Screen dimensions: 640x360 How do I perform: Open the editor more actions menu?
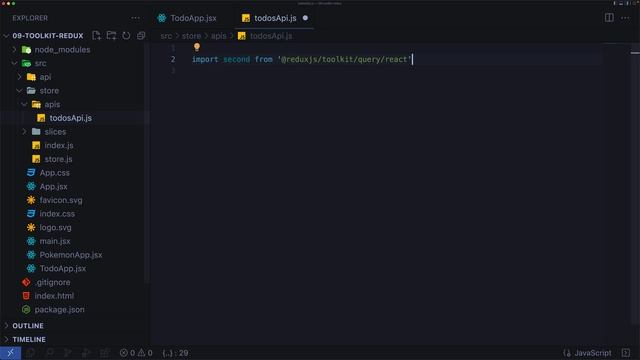click(625, 18)
